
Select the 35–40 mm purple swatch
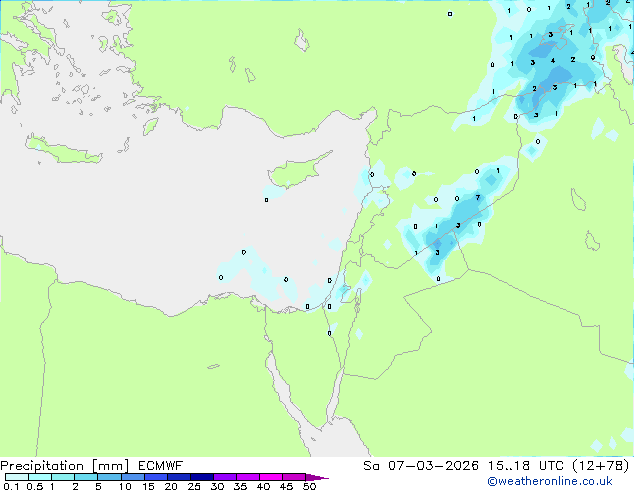tap(247, 477)
